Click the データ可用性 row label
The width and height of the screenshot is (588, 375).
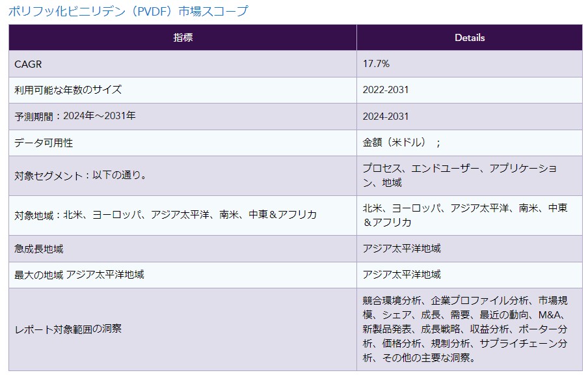[44, 143]
